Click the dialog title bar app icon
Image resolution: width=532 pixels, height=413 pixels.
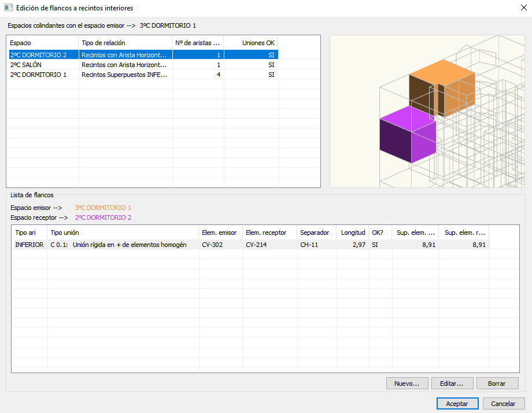coord(9,8)
